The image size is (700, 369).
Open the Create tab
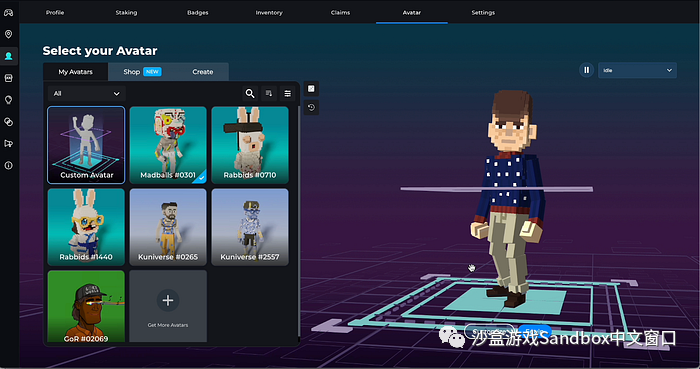[203, 72]
